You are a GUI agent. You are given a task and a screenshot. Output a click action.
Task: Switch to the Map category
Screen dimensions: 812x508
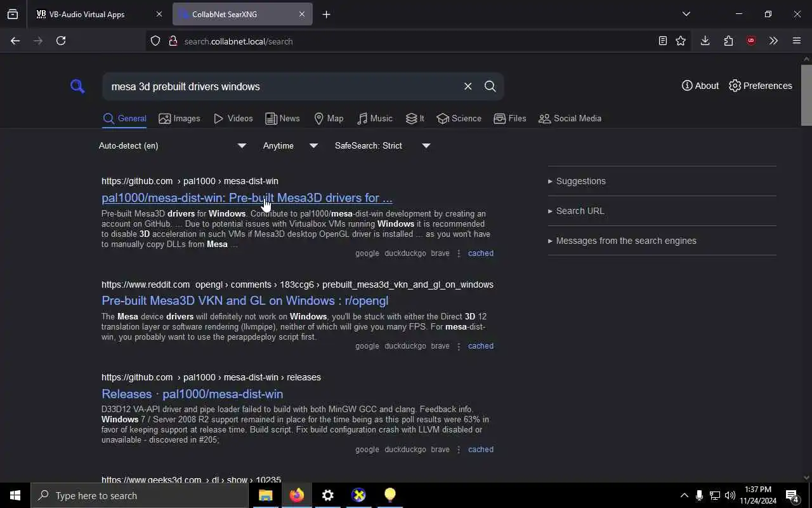[329, 119]
